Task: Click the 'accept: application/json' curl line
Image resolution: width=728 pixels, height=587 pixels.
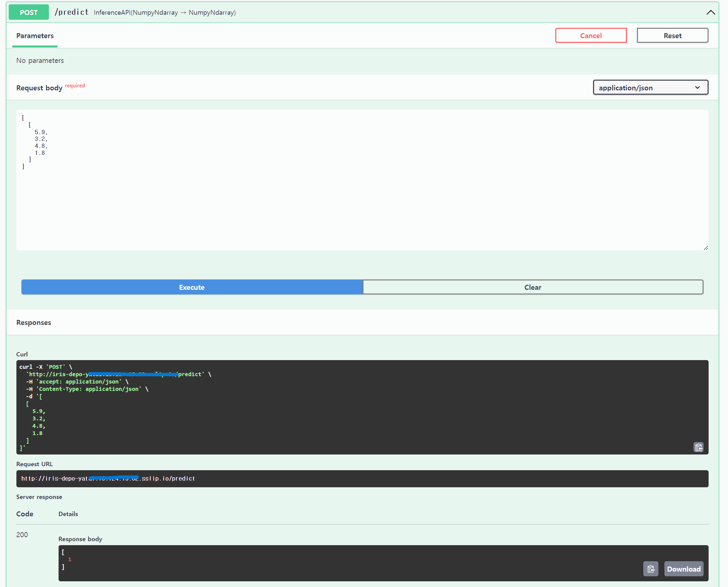Action: tap(78, 382)
